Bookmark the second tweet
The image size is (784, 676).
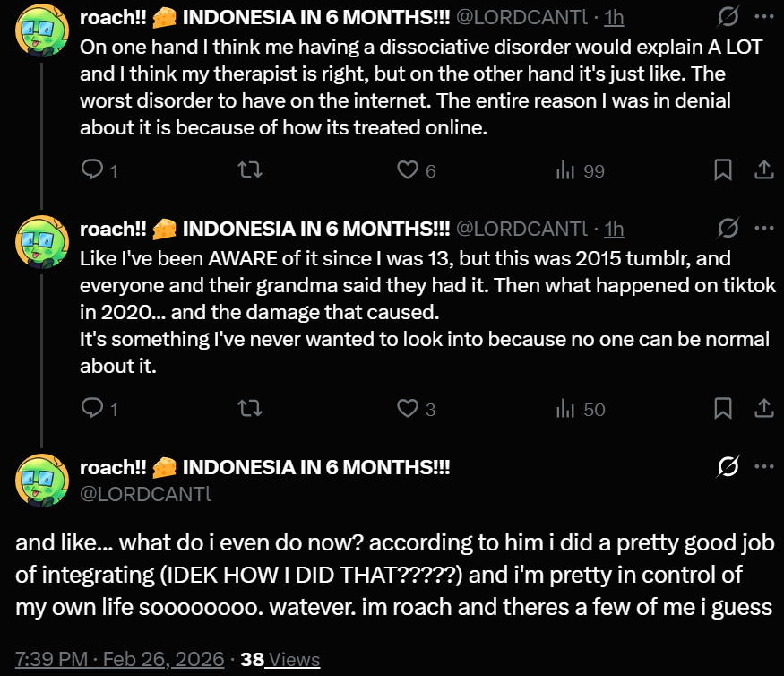(x=723, y=409)
